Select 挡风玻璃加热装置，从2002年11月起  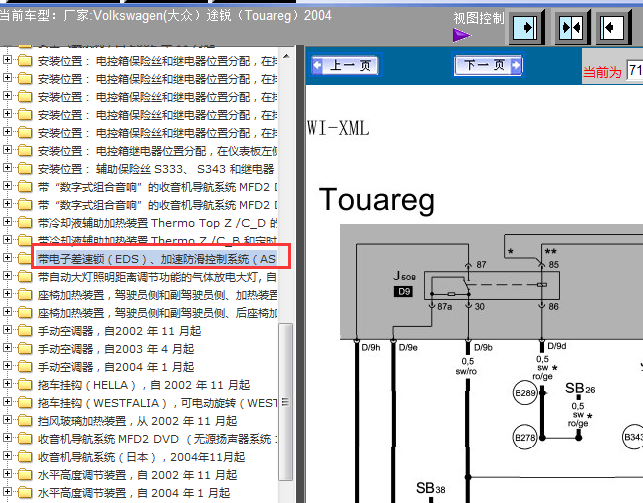137,421
